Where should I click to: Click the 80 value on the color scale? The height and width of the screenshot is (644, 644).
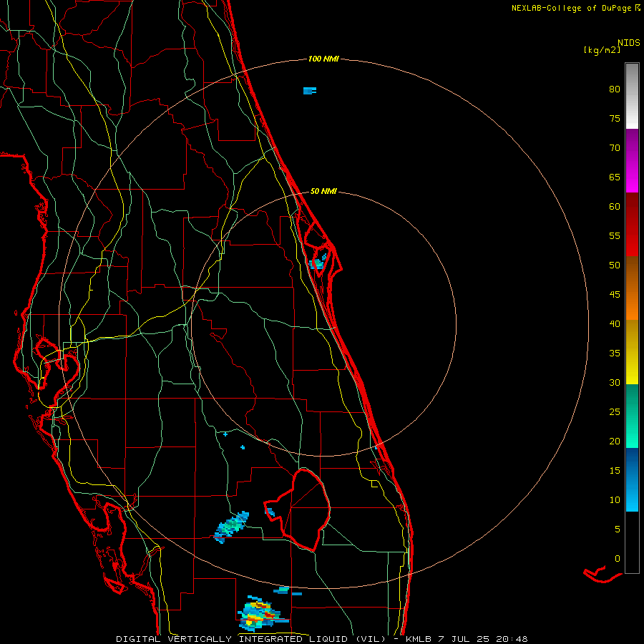615,89
